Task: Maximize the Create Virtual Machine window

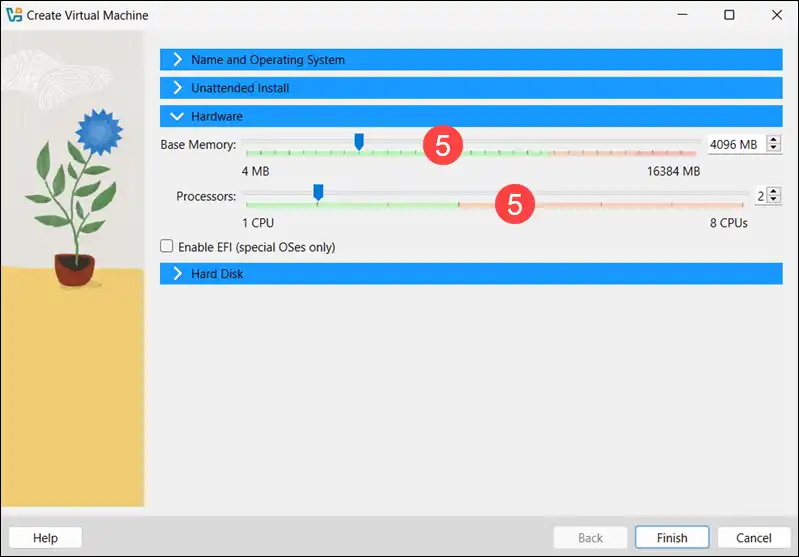Action: click(729, 15)
